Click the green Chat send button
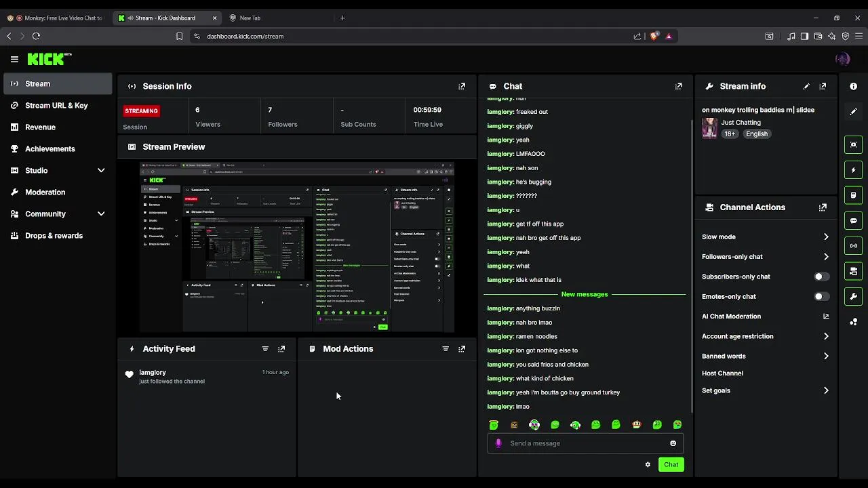The width and height of the screenshot is (868, 488). (x=671, y=464)
